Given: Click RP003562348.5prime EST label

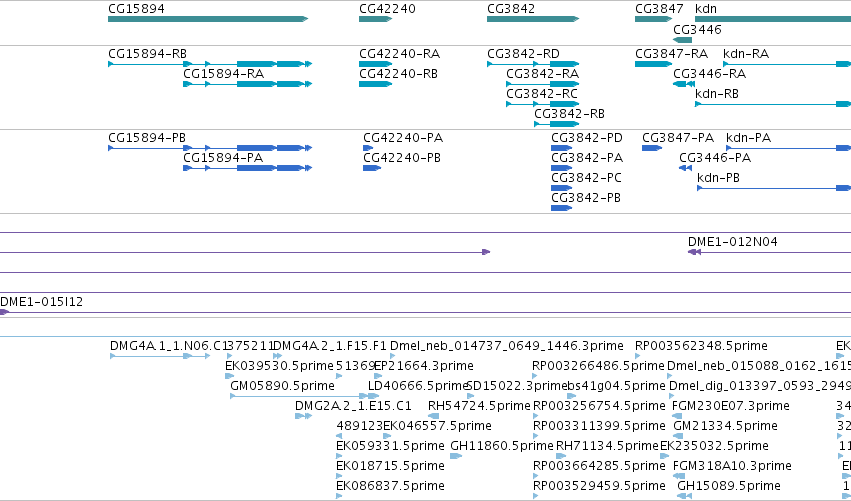Looking at the screenshot, I should coord(701,346).
